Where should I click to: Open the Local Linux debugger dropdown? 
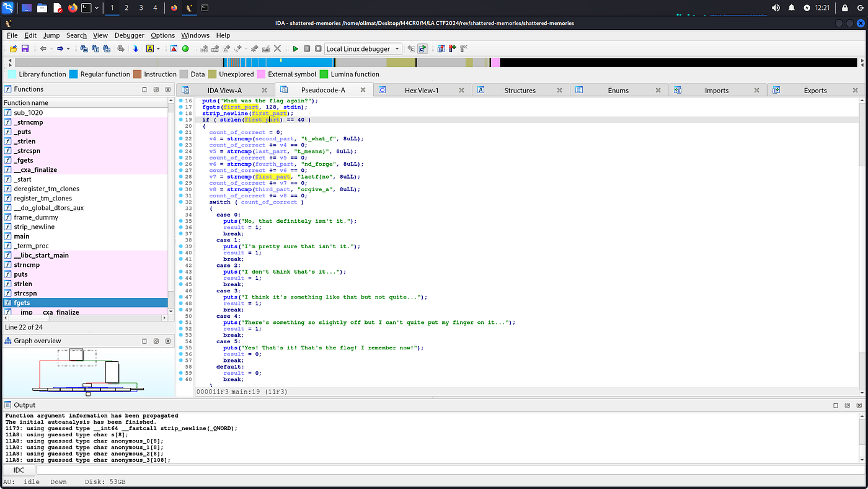pyautogui.click(x=397, y=48)
